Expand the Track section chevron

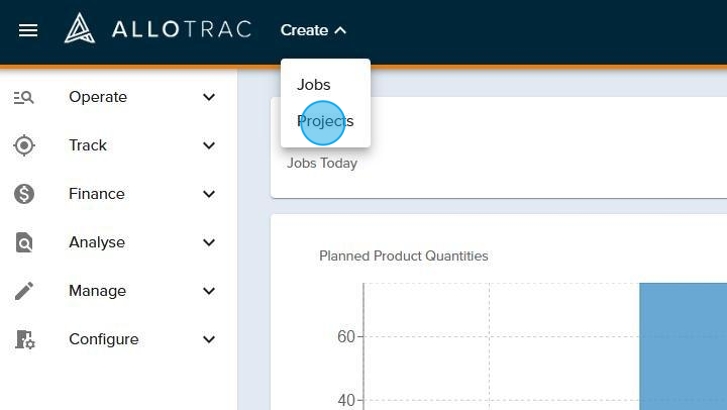[209, 146]
